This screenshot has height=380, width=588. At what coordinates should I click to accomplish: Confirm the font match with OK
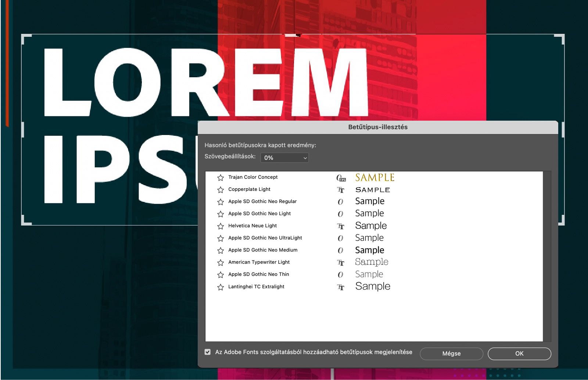coord(519,354)
